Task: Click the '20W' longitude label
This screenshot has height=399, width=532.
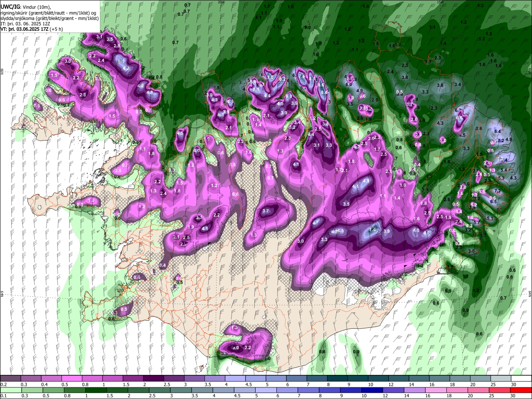Action: (x=221, y=2)
